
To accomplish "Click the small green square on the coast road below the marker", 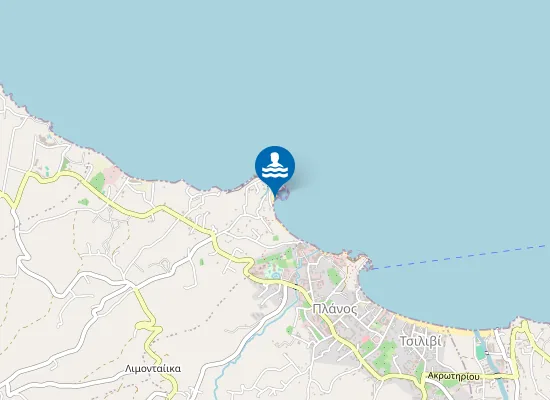I will tap(276, 238).
